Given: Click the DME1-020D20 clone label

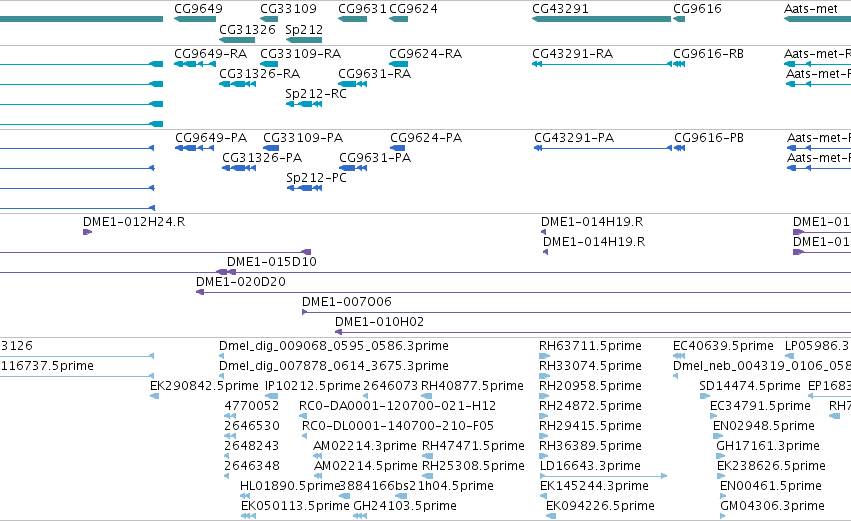Looking at the screenshot, I should pyautogui.click(x=241, y=282).
